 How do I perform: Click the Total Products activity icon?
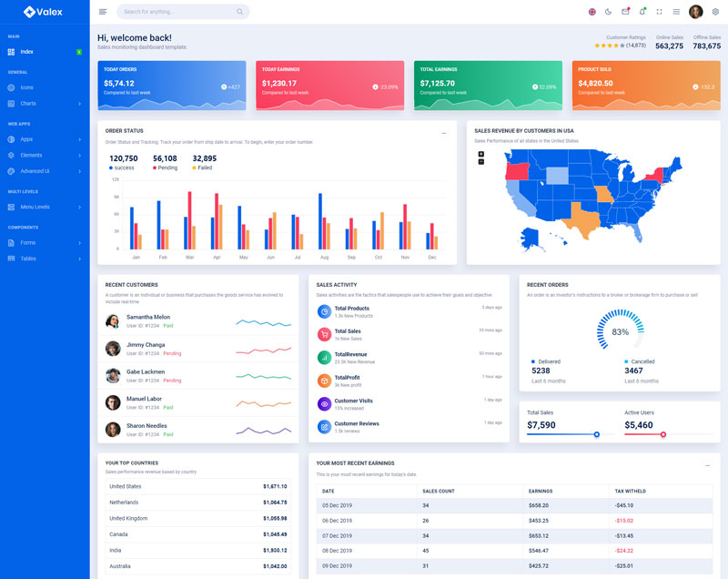(x=324, y=311)
